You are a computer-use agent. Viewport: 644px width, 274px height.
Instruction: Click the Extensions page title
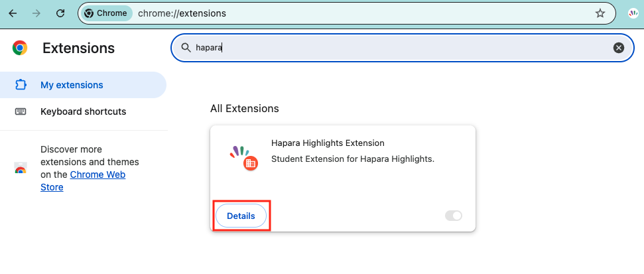click(x=78, y=48)
